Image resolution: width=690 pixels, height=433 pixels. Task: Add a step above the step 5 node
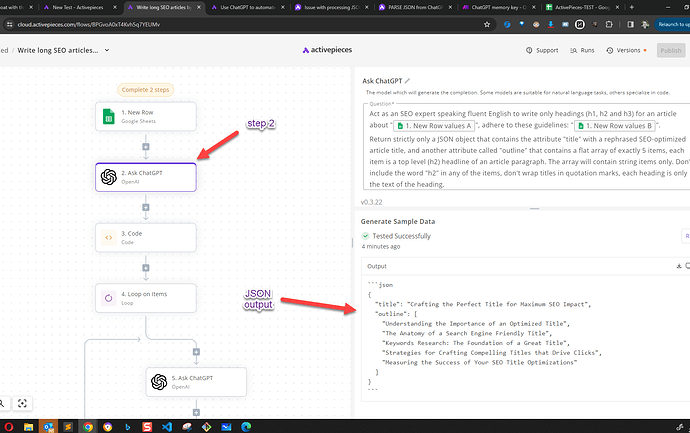click(x=196, y=352)
